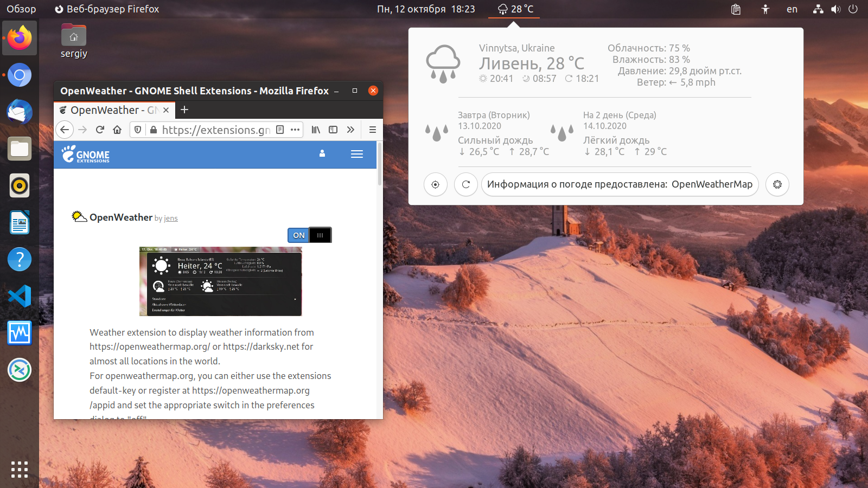Open the Help app from the dock
This screenshot has width=868, height=488.
[x=20, y=259]
